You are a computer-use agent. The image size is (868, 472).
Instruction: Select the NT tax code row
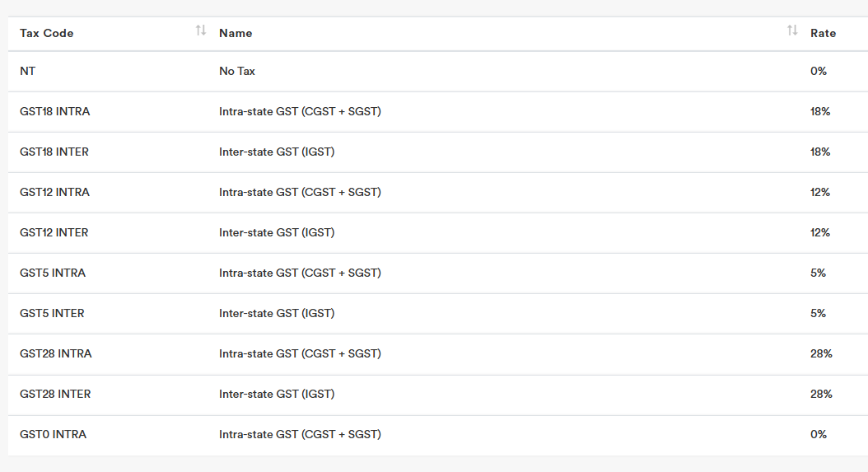coord(28,72)
